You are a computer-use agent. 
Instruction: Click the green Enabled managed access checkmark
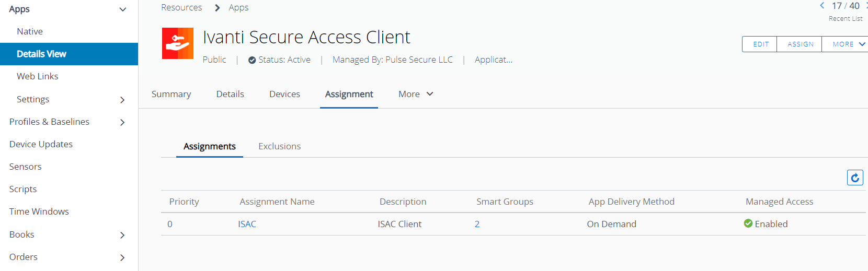click(748, 223)
